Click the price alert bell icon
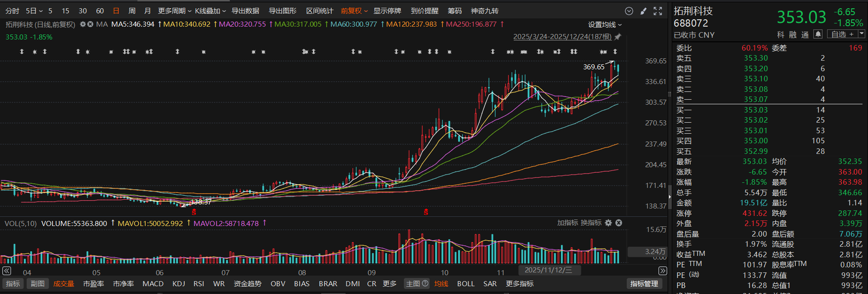Screen dimensions: 868x294 pyautogui.click(x=818, y=34)
